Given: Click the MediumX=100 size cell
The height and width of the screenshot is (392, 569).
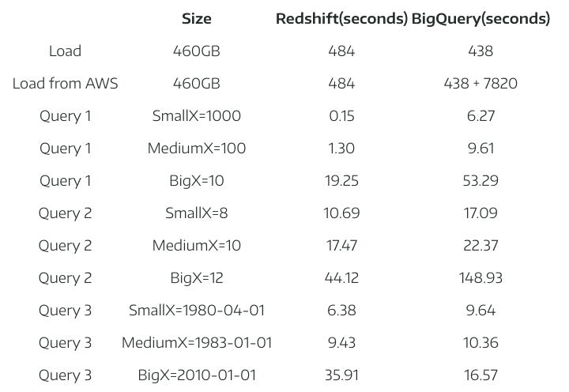Looking at the screenshot, I should [x=196, y=149].
